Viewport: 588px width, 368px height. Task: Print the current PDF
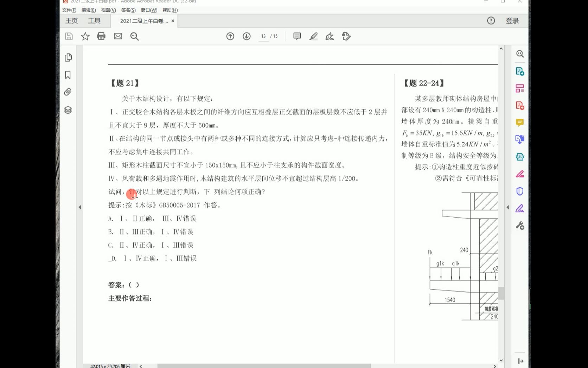(x=101, y=36)
